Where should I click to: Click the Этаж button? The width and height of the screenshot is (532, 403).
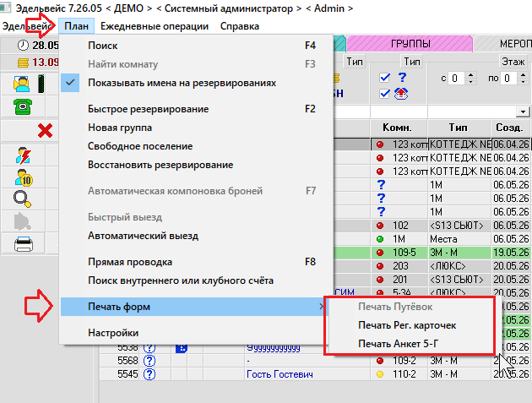coord(513,62)
